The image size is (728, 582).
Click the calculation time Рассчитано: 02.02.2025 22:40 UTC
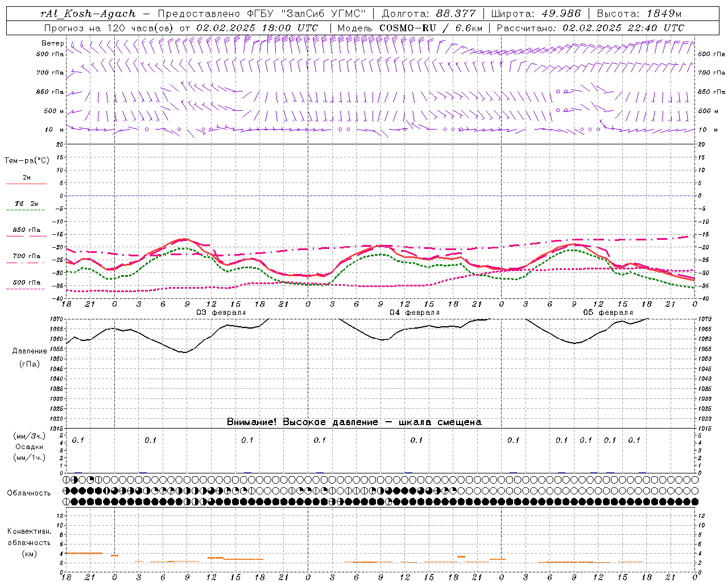pyautogui.click(x=590, y=28)
